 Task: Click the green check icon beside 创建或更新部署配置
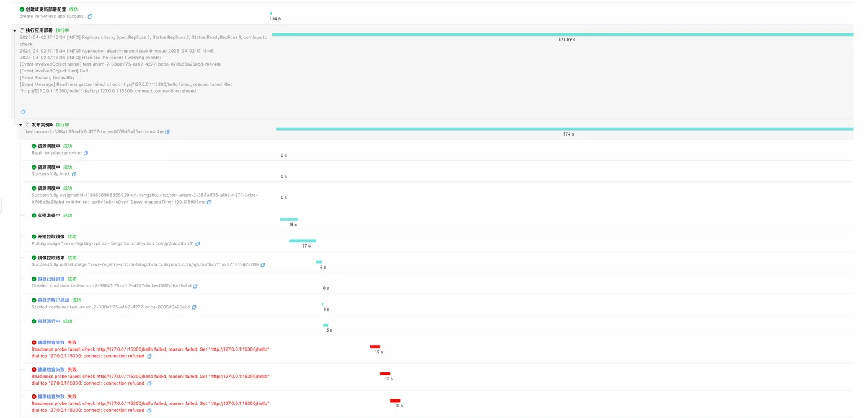tap(22, 10)
